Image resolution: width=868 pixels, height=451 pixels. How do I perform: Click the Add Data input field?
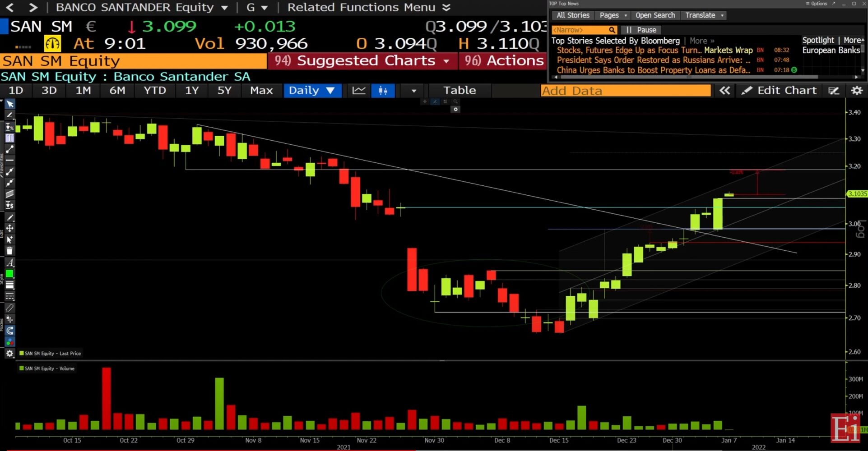click(626, 91)
